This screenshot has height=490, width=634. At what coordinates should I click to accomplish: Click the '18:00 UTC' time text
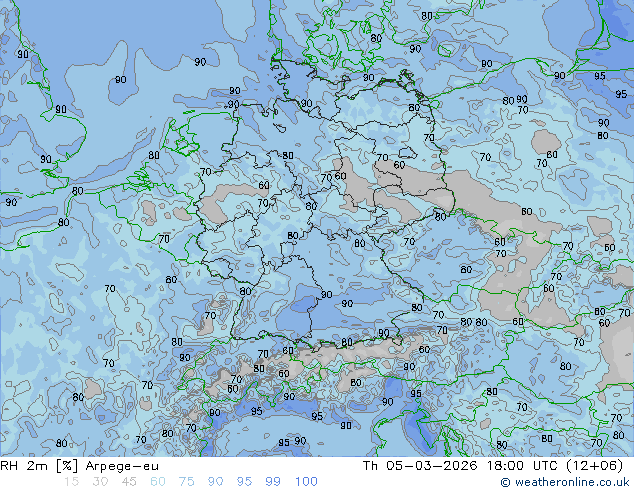(x=524, y=466)
